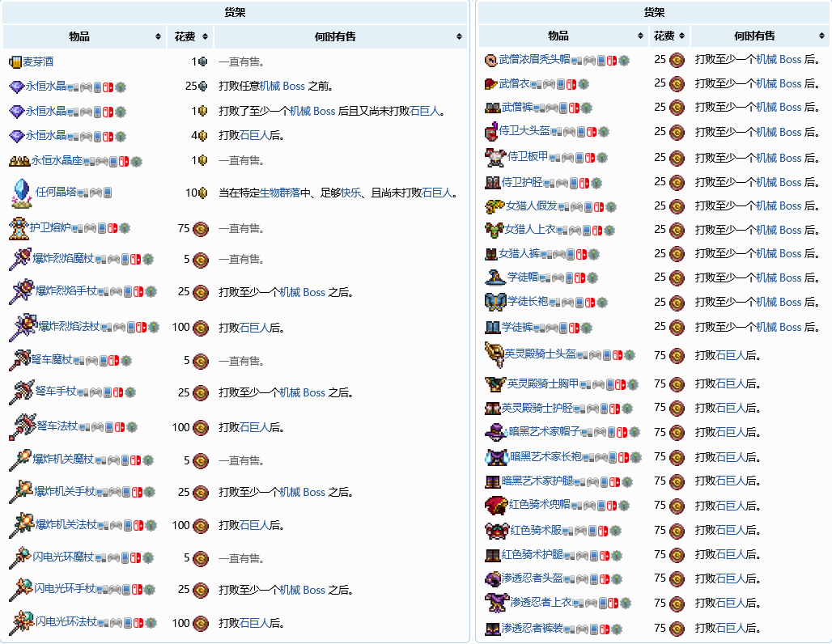Click the Defender Medal icon in 护卫熔炉 row
This screenshot has width=832, height=644.
(x=201, y=229)
